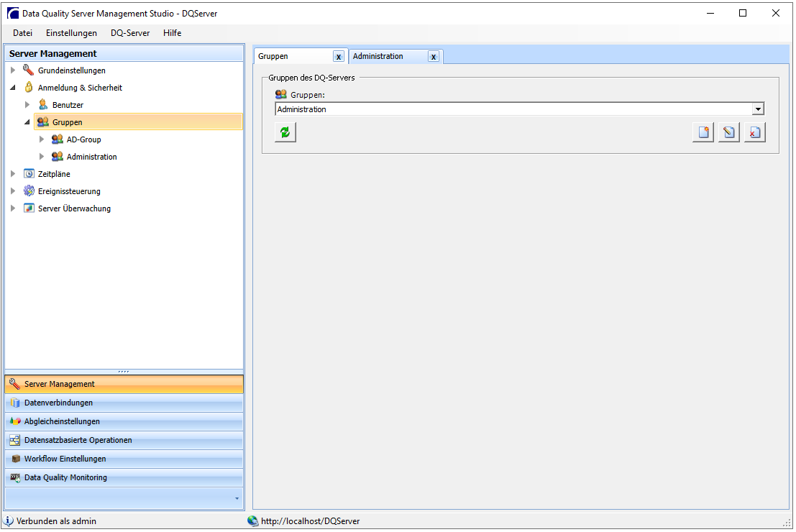Click the Server Management panel header
This screenshot has height=532, width=796.
click(x=124, y=53)
